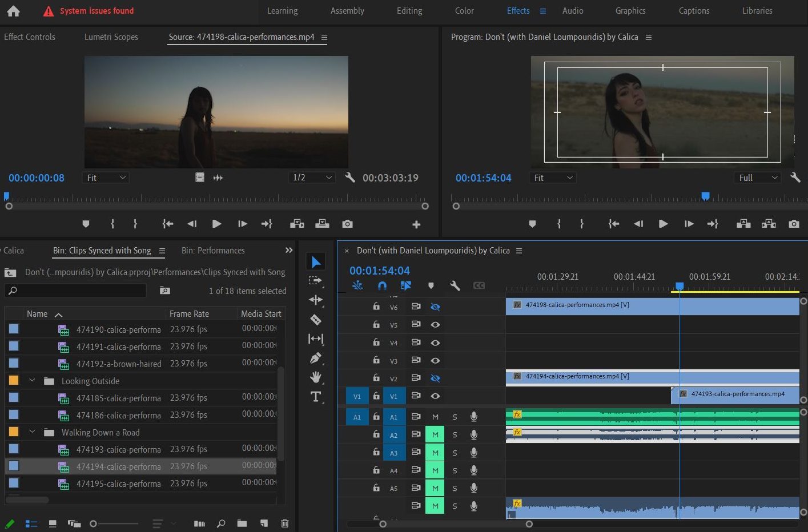Select the Type tool

pos(316,397)
